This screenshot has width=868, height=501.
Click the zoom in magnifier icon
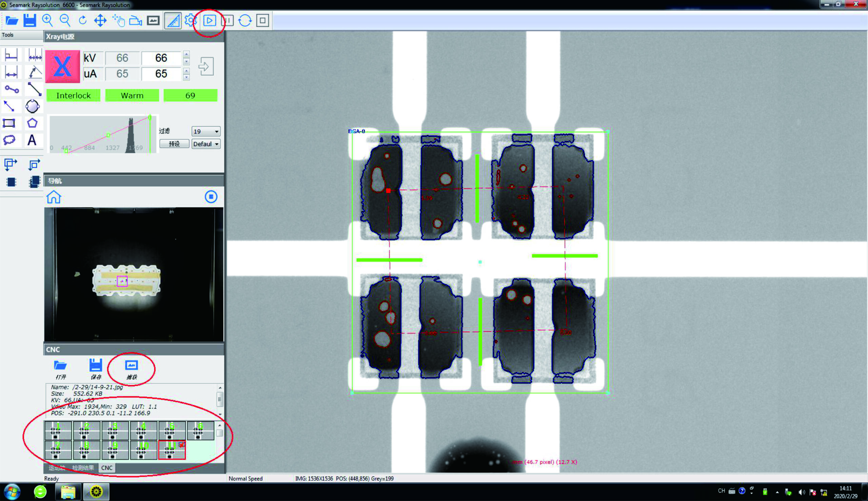[x=47, y=20]
